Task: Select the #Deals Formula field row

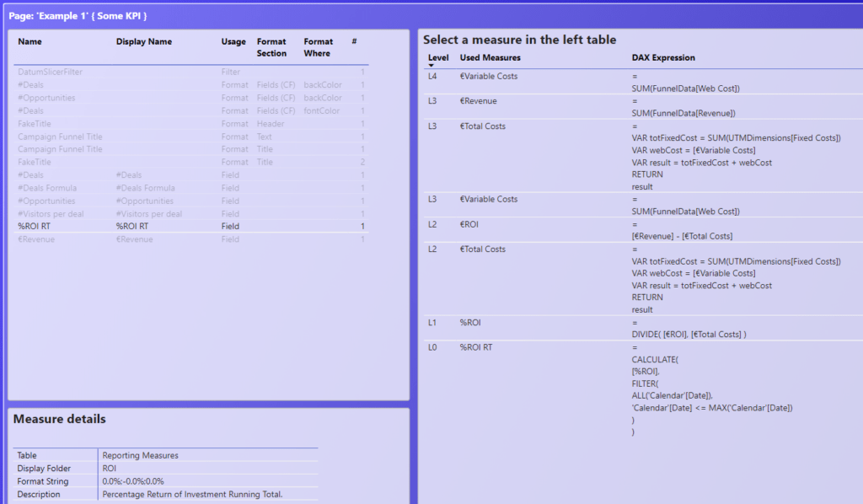Action: (47, 188)
